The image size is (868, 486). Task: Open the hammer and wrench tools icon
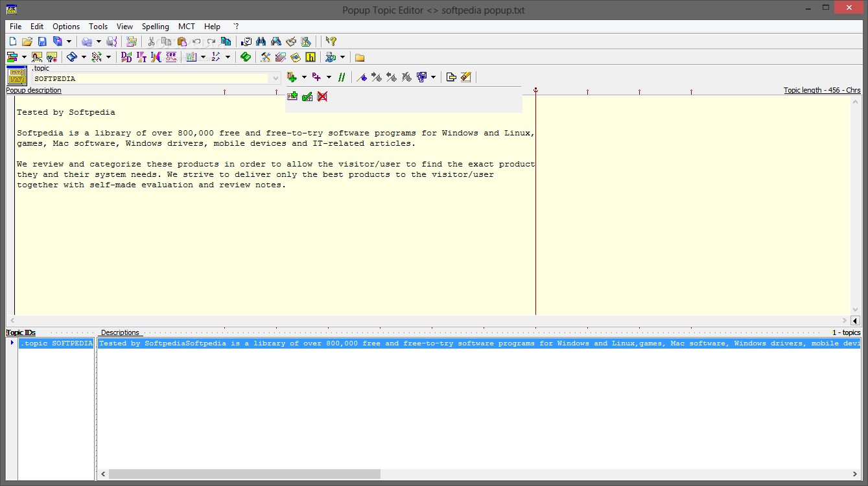tap(266, 57)
